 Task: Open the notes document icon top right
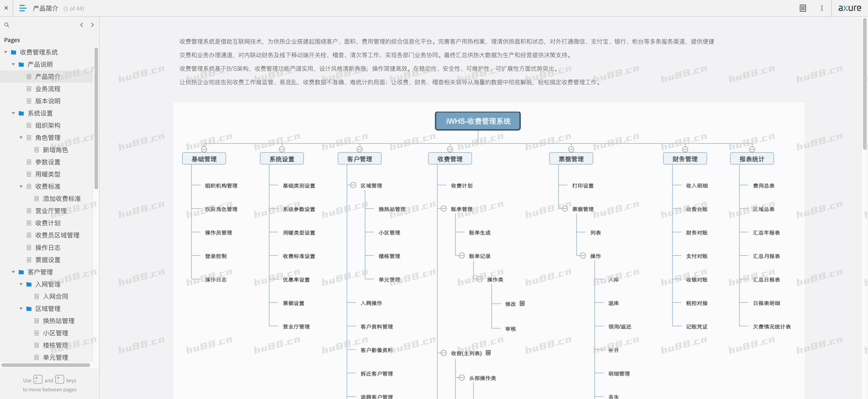pyautogui.click(x=803, y=8)
